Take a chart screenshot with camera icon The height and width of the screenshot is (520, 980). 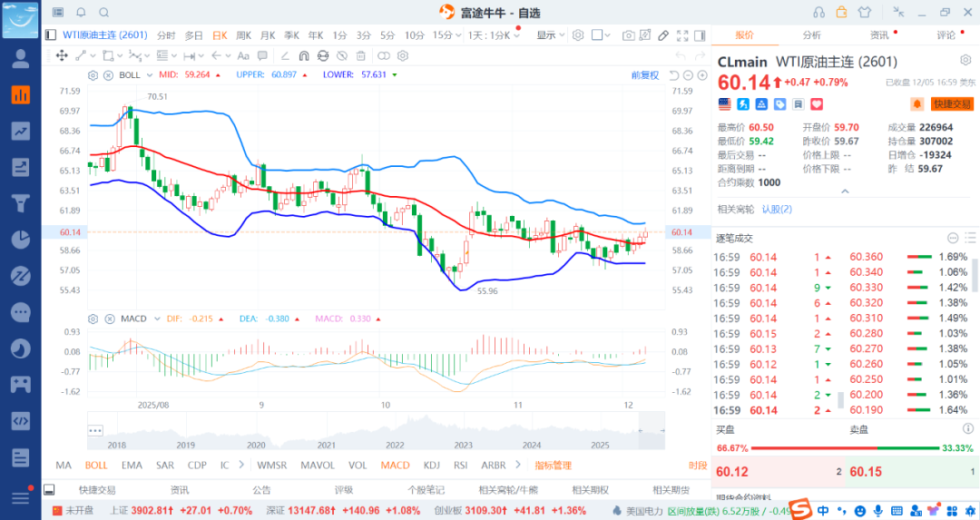pos(628,35)
